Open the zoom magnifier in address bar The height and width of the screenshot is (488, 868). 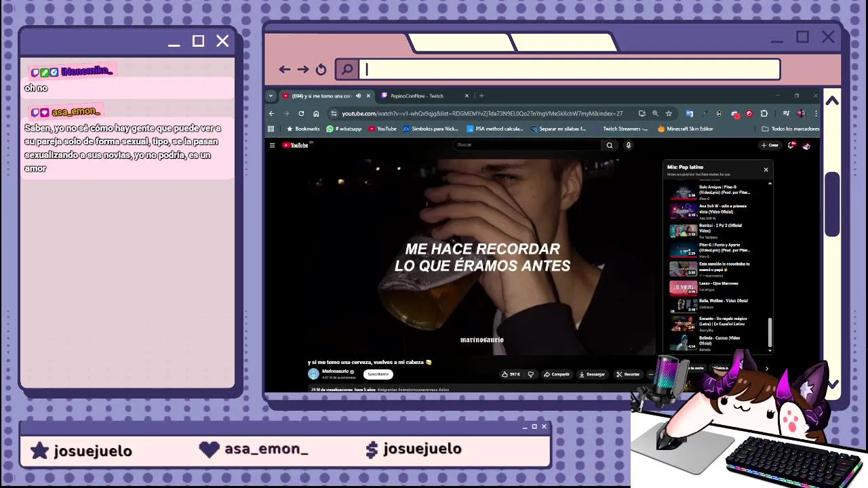click(655, 113)
